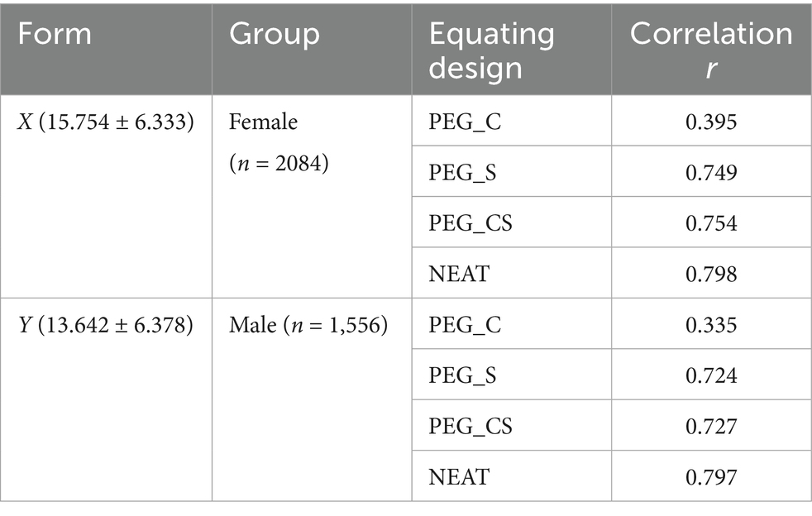The width and height of the screenshot is (812, 516).
Task: Select the correlation value 0.798
Action: tap(710, 274)
